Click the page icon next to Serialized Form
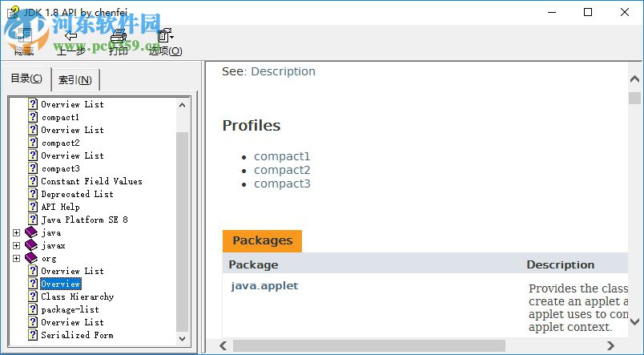Image resolution: width=644 pixels, height=355 pixels. pyautogui.click(x=33, y=335)
